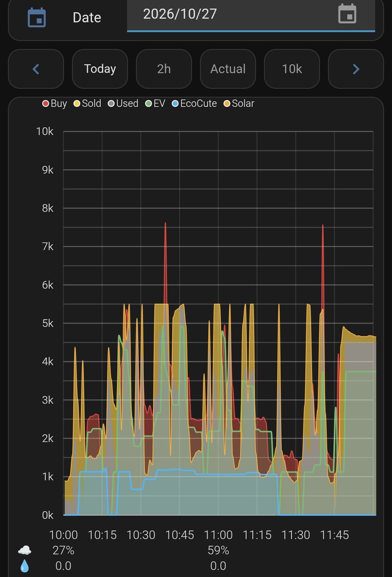Toggle the Solar series in legend
392x577 pixels.
(239, 103)
